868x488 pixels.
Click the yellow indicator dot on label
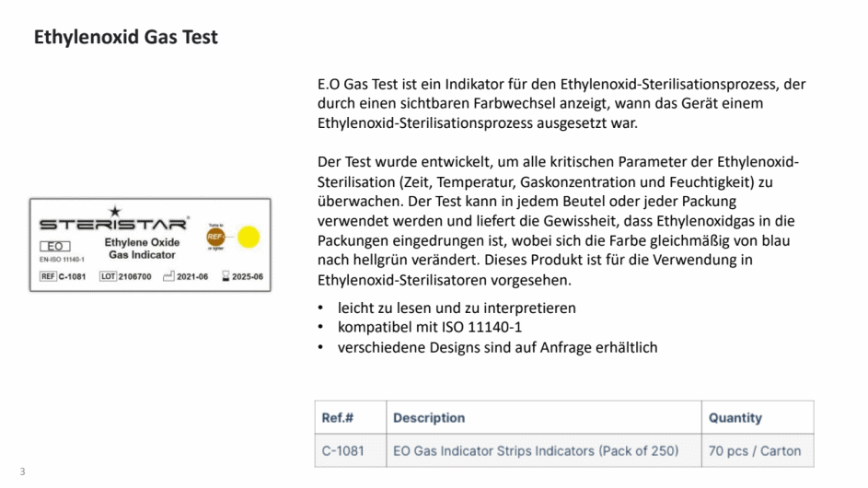(249, 237)
